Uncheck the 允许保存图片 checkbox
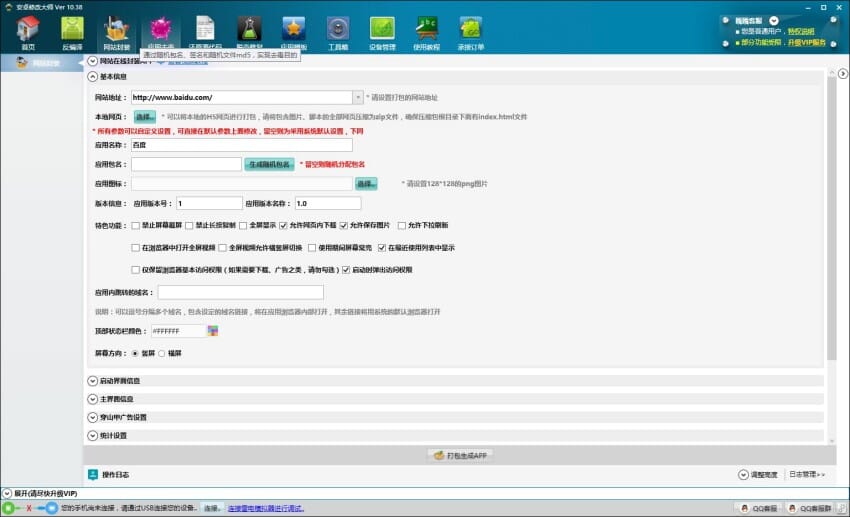850x517 pixels. pos(345,225)
